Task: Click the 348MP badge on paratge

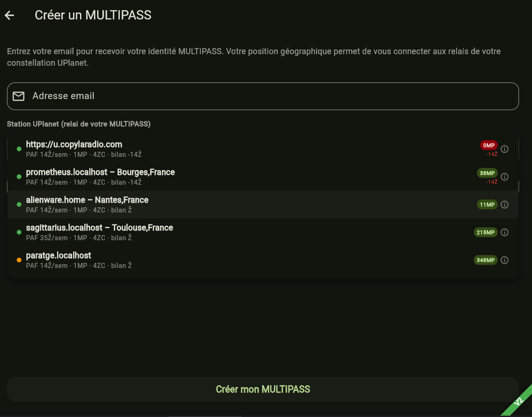Action: click(x=485, y=260)
